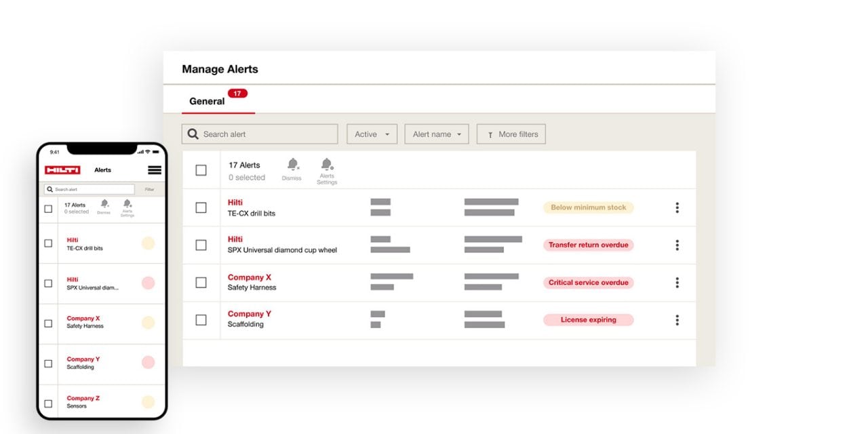The image size is (868, 434).
Task: Switch to the General tab
Action: [x=207, y=101]
